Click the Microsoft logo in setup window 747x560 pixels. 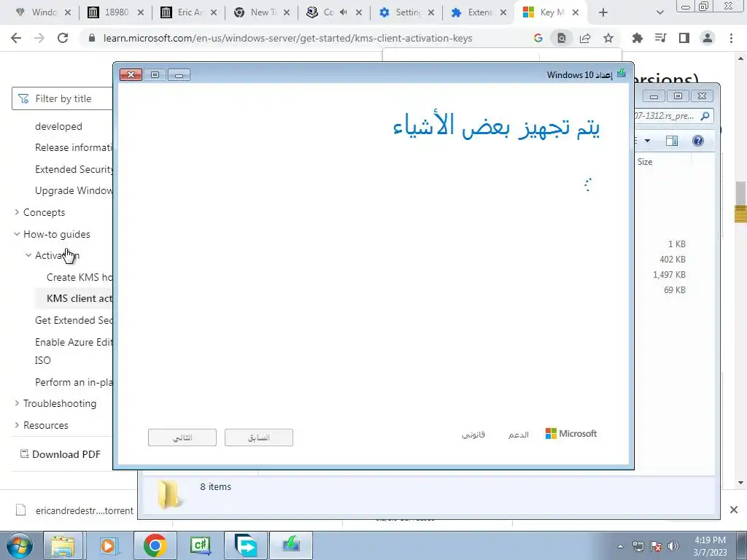coord(570,434)
